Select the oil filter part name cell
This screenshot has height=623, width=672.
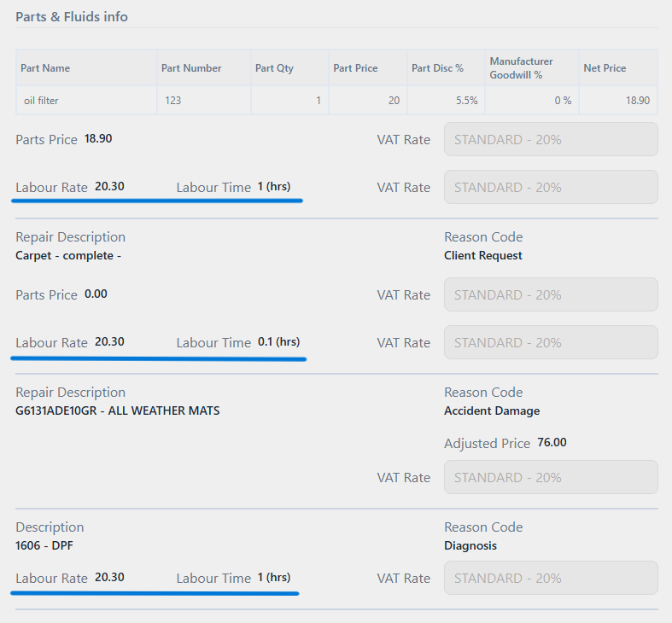[41, 101]
